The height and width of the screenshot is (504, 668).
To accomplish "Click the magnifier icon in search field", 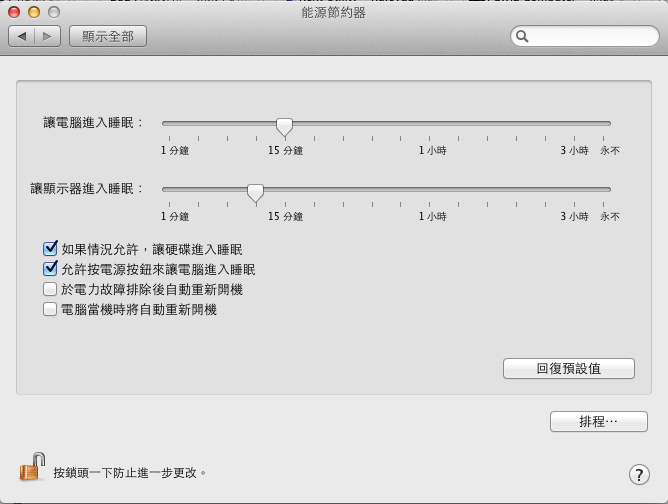I will (522, 37).
